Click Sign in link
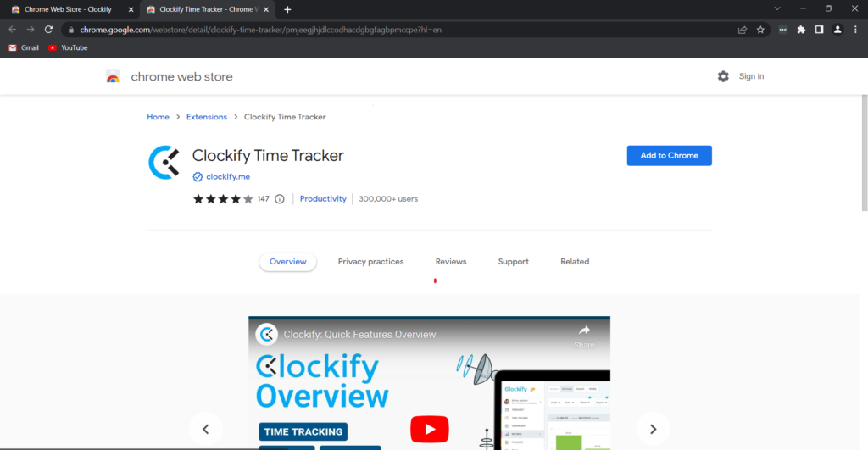 tap(751, 76)
